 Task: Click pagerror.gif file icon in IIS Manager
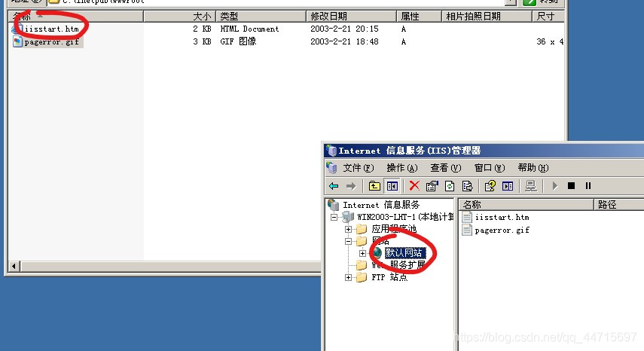(x=467, y=230)
